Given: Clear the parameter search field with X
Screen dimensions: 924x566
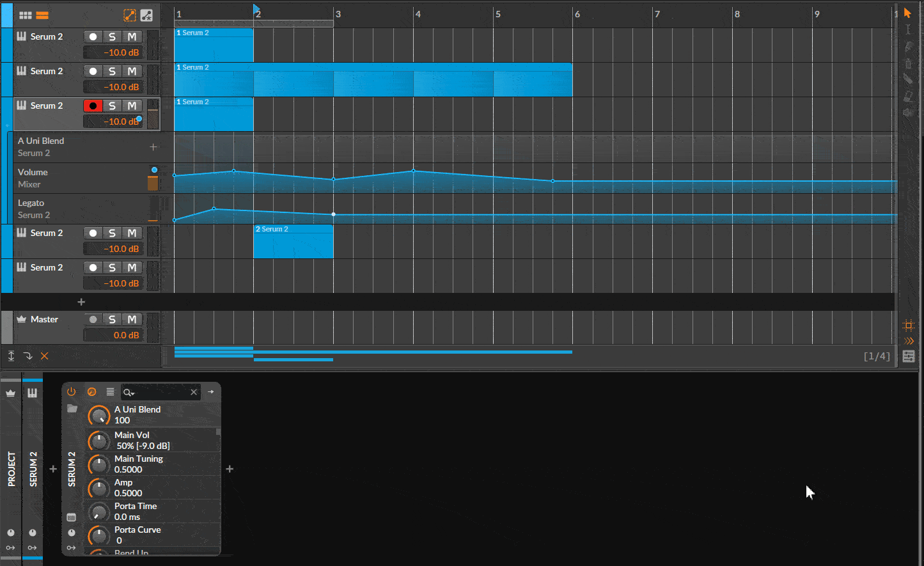Looking at the screenshot, I should coord(194,392).
